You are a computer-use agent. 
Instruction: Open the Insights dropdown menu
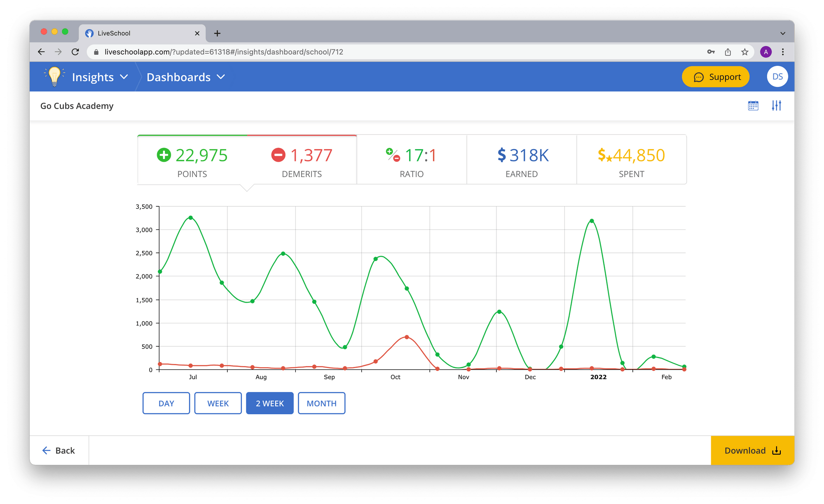coord(99,77)
